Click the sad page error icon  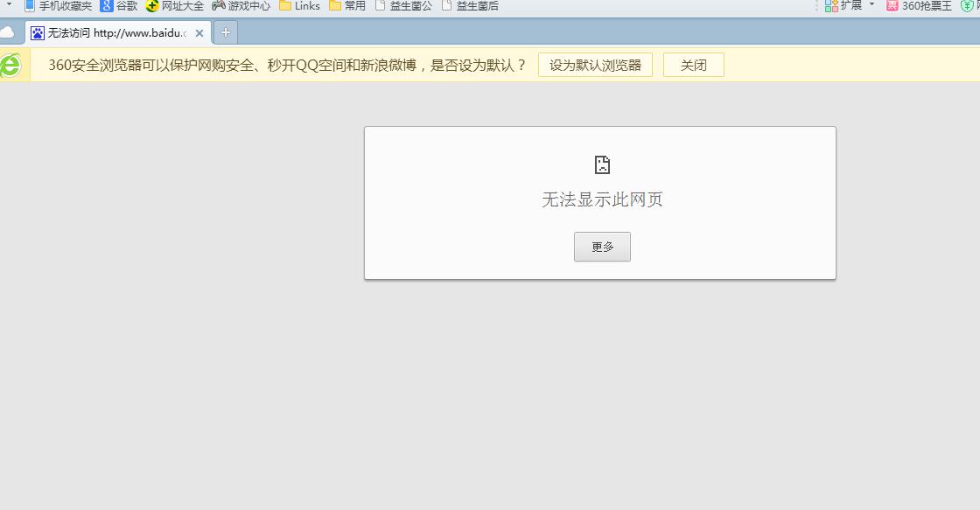pyautogui.click(x=602, y=164)
